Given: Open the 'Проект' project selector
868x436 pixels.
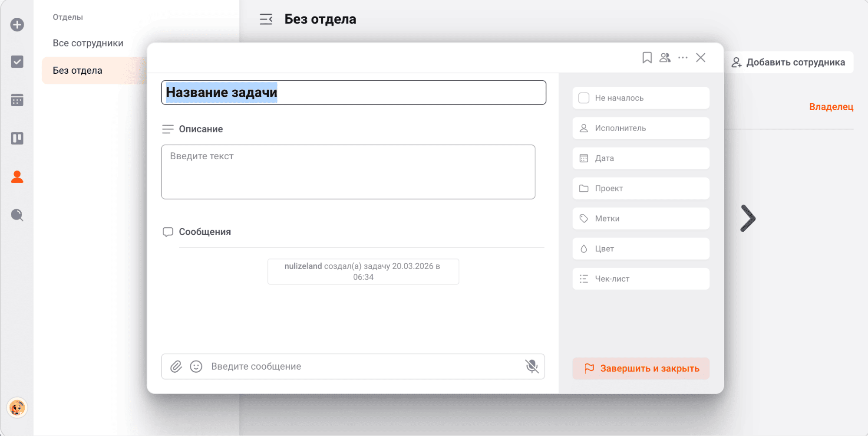Looking at the screenshot, I should click(640, 188).
